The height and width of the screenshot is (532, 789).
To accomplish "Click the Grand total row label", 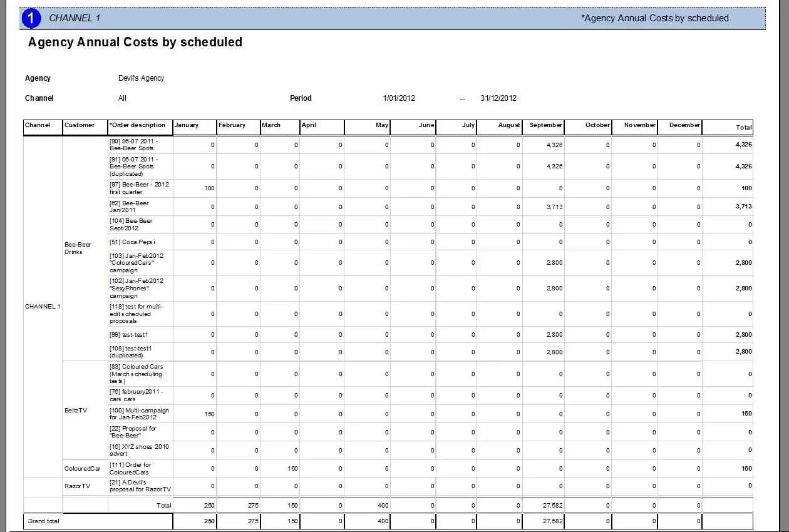I will (43, 521).
